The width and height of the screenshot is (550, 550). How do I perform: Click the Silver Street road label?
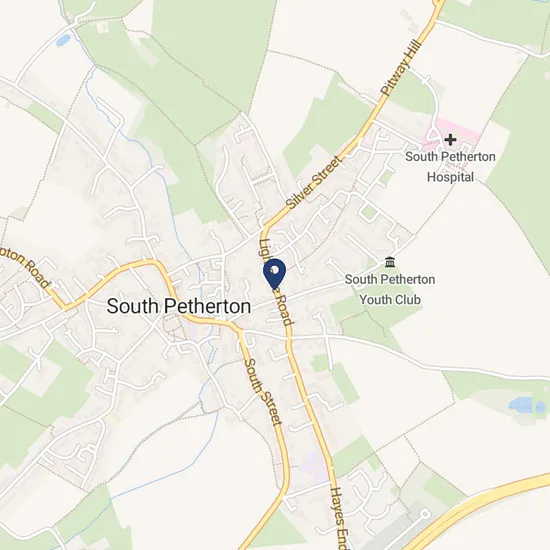tap(313, 183)
